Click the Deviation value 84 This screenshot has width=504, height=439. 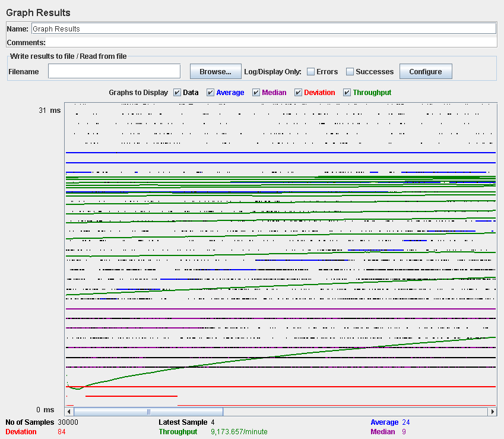tap(62, 432)
